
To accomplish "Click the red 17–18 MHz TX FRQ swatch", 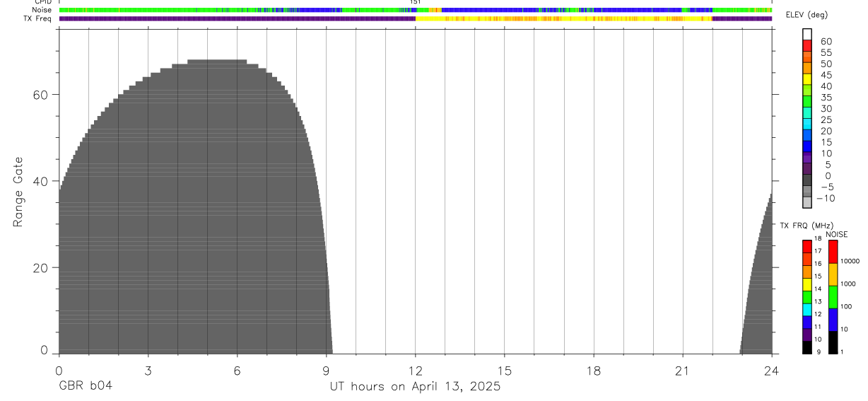I will (x=807, y=246).
